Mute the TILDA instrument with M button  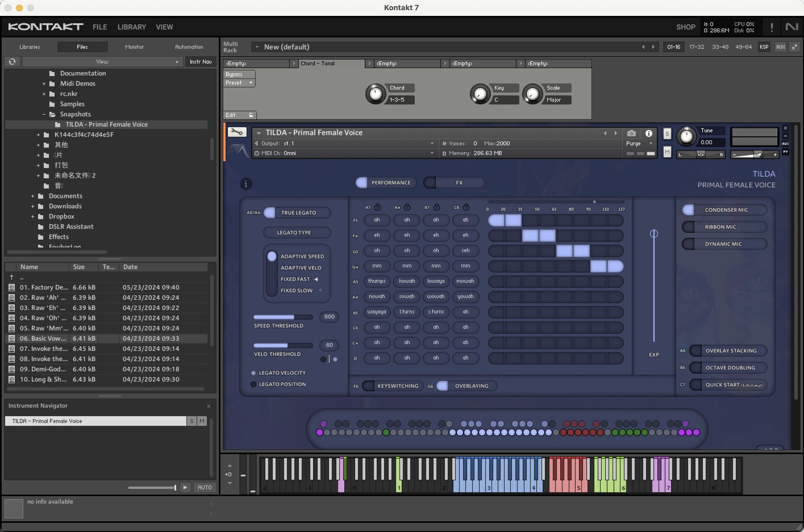click(x=667, y=152)
